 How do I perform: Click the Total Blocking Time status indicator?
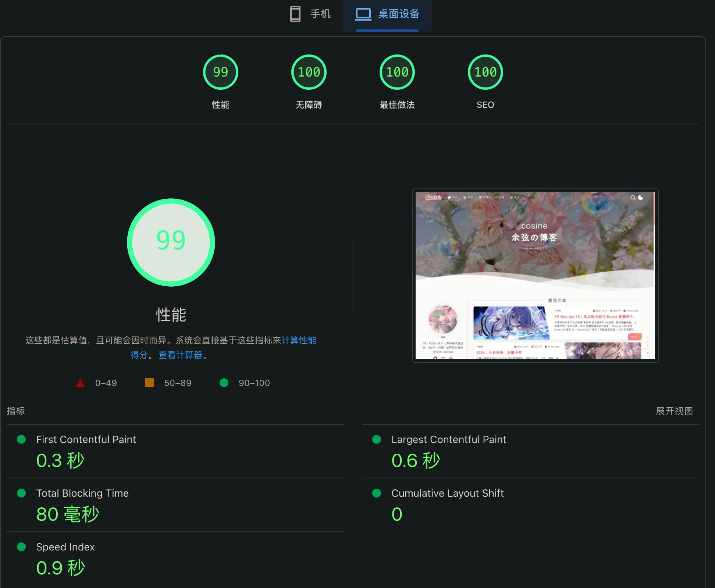tap(21, 493)
